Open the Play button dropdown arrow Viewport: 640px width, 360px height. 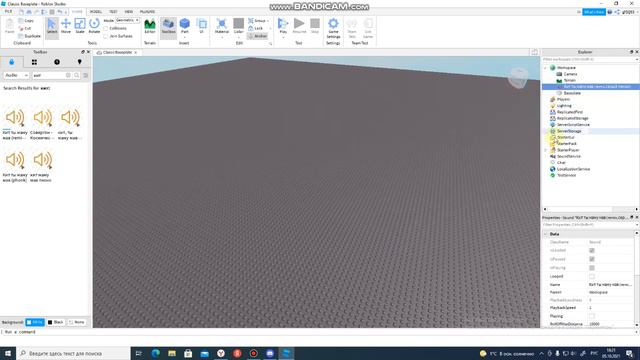(x=283, y=38)
